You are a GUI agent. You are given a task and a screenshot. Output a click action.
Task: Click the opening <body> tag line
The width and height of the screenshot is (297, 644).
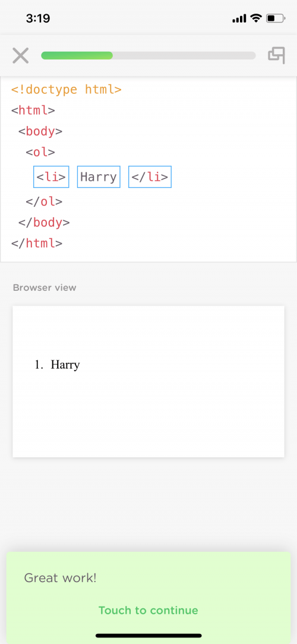coord(40,131)
